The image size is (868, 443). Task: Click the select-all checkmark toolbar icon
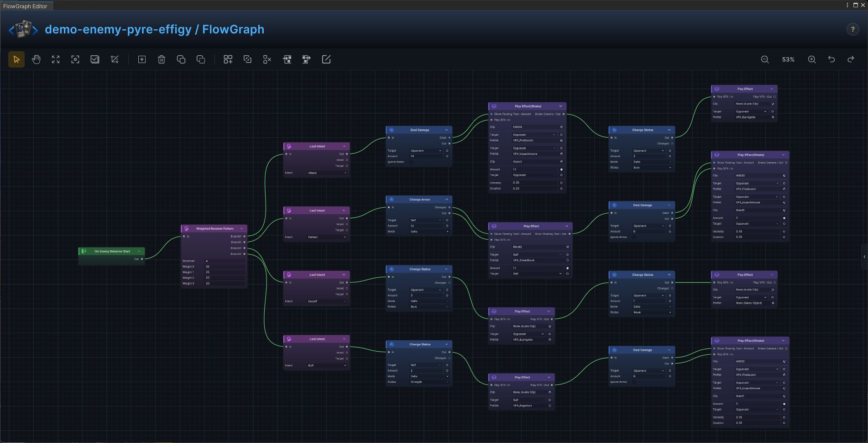pos(95,59)
